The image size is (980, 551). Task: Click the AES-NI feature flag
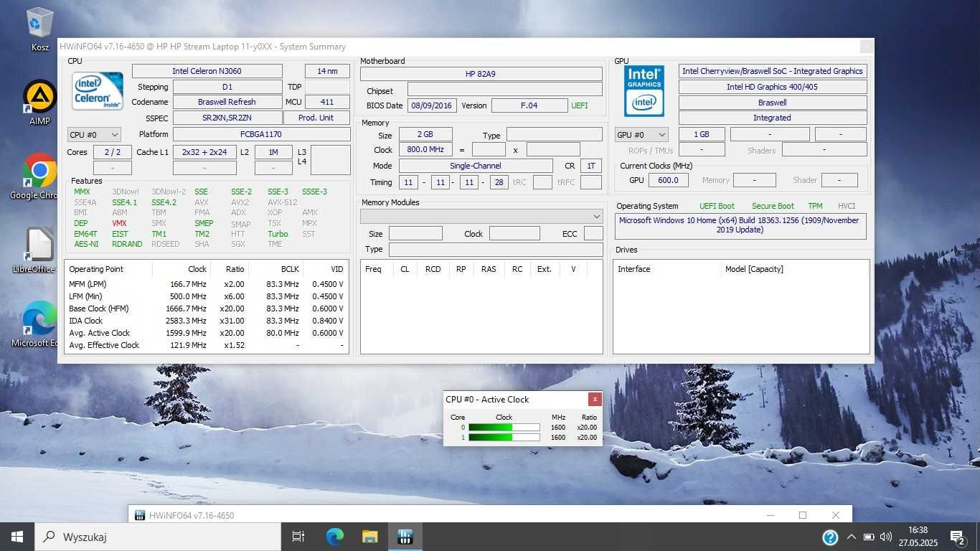click(86, 244)
